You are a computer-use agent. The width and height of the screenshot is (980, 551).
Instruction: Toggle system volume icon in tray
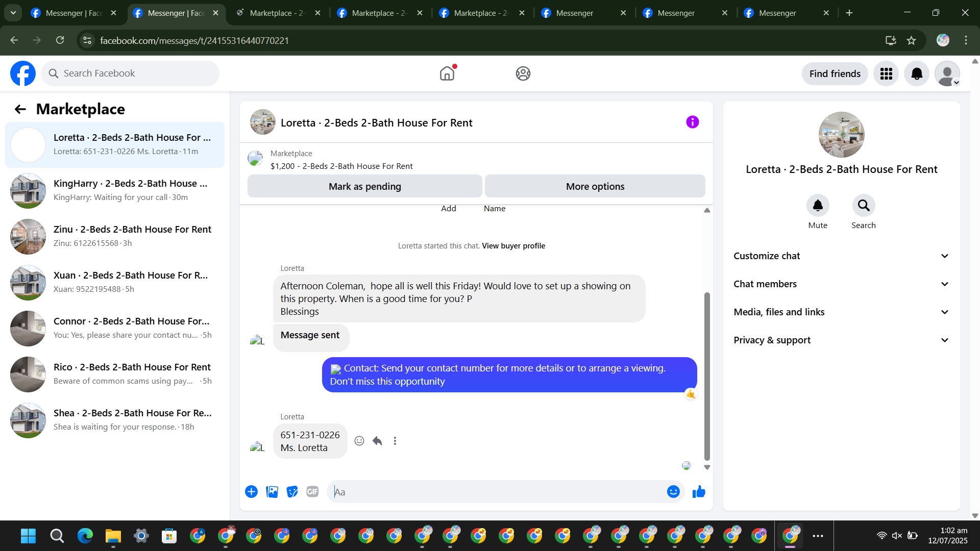coord(897,536)
